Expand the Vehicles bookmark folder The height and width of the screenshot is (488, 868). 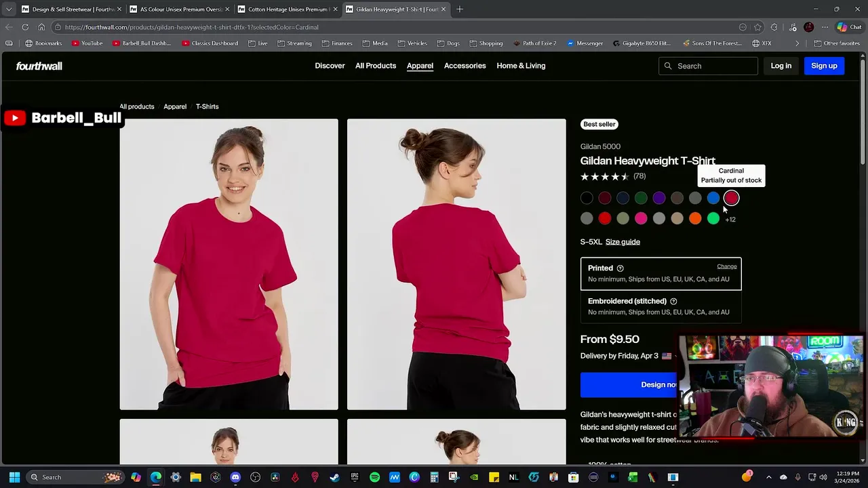pos(412,43)
